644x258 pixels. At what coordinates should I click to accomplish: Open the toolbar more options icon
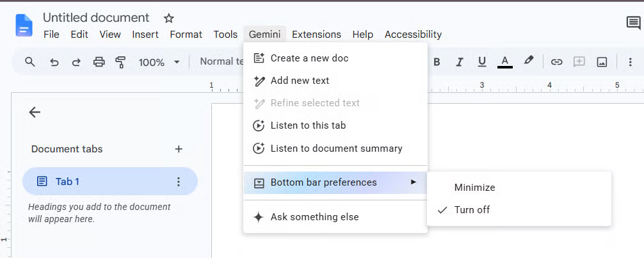[x=630, y=62]
